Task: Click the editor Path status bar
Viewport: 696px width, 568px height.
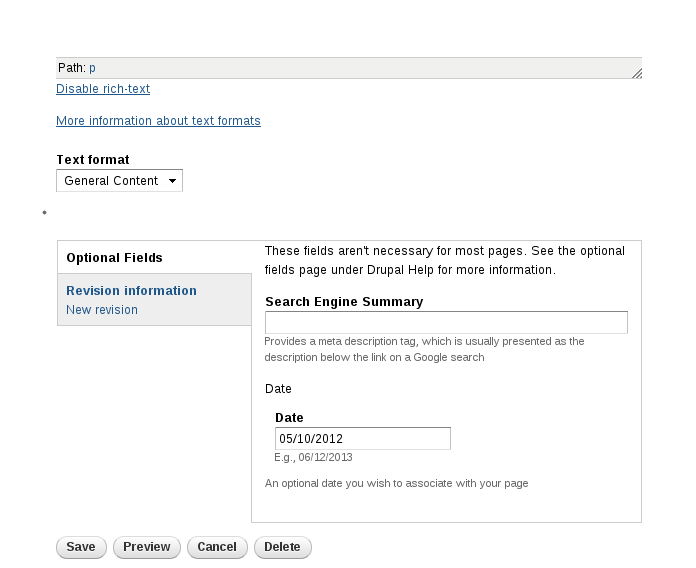Action: pos(349,68)
